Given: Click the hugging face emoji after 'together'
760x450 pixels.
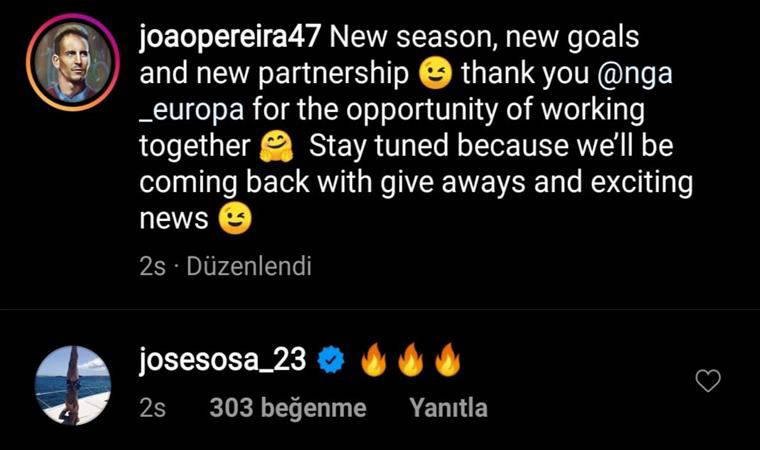Looking at the screenshot, I should point(276,146).
